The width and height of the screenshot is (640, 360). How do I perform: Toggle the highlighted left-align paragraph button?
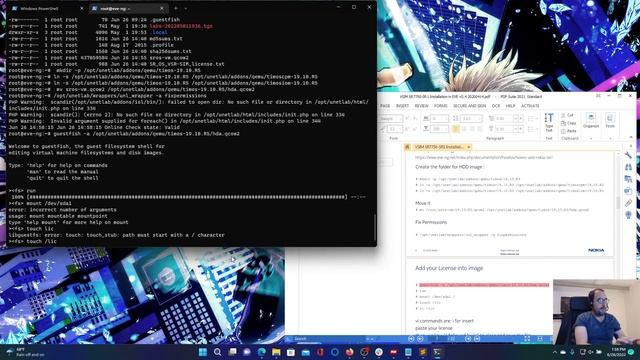click(456, 129)
